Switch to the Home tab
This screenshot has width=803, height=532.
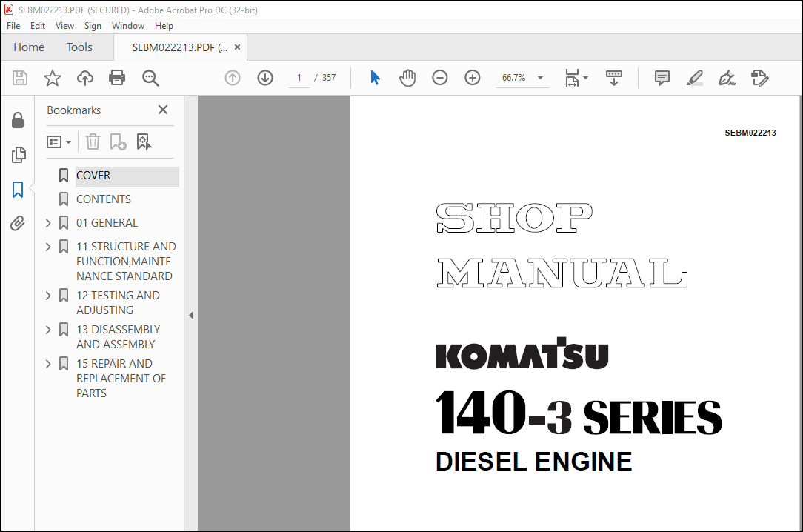29,47
